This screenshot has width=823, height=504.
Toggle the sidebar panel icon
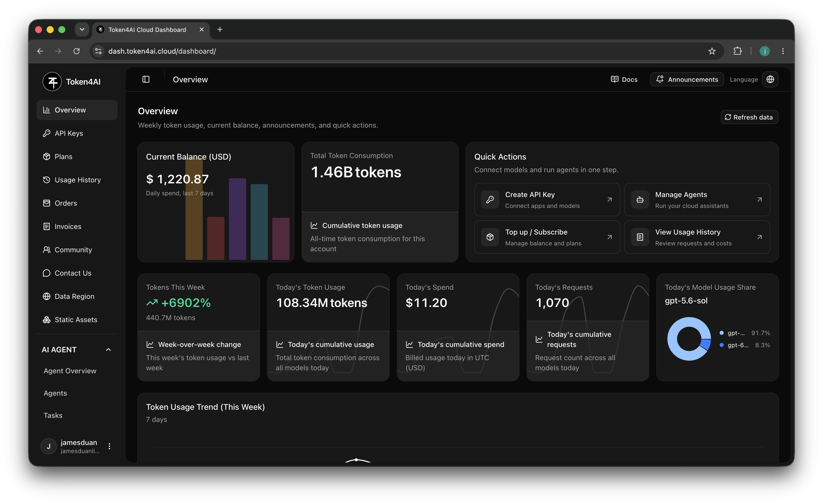pos(146,79)
